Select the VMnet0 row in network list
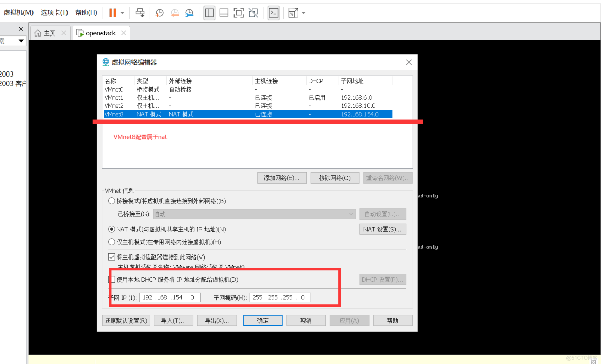Viewport: 601px width, 364px height. (248, 89)
